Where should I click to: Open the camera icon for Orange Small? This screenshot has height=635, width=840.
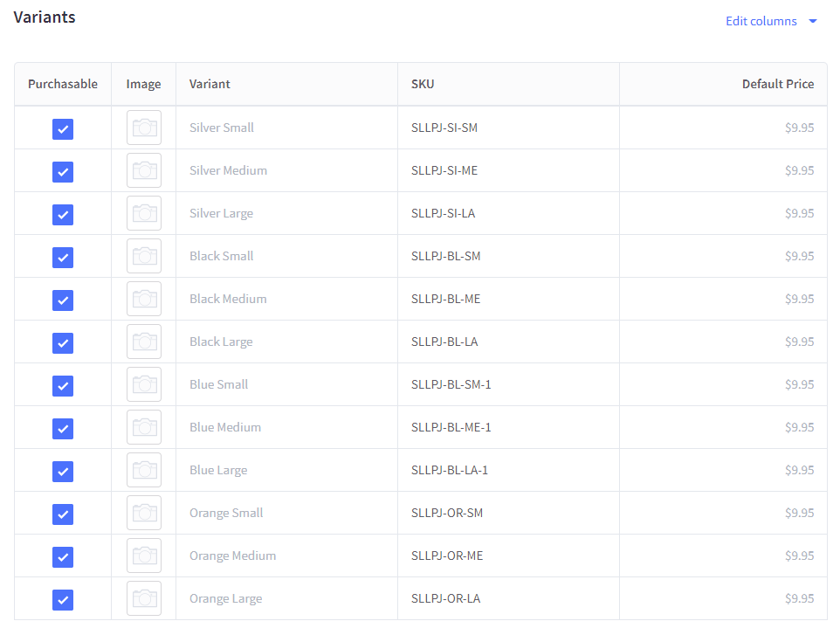tap(143, 513)
